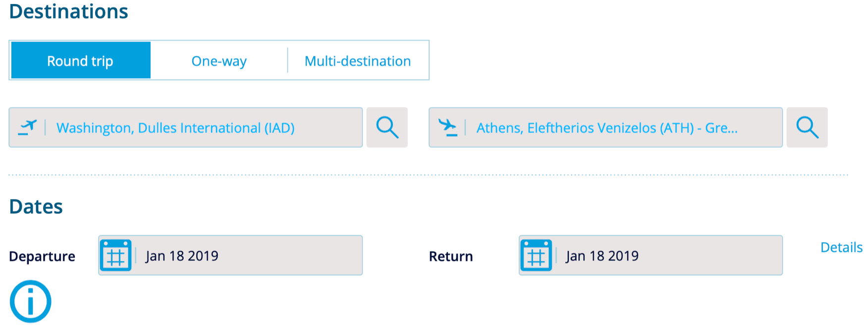Search origin airports with magnifier button

click(x=387, y=127)
